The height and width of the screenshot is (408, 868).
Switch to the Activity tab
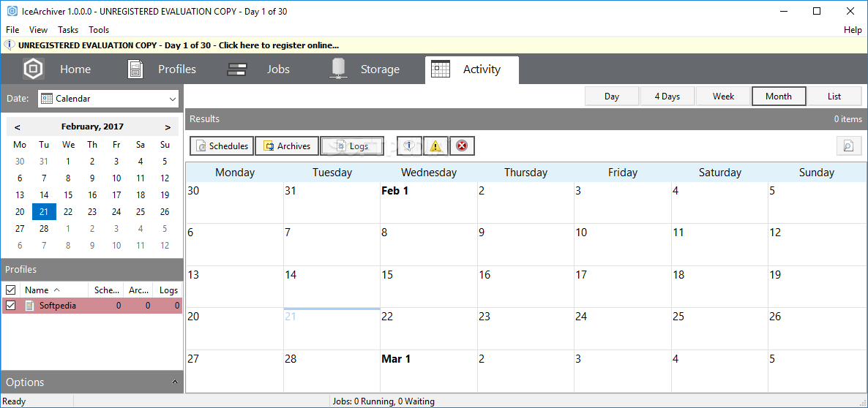[471, 69]
